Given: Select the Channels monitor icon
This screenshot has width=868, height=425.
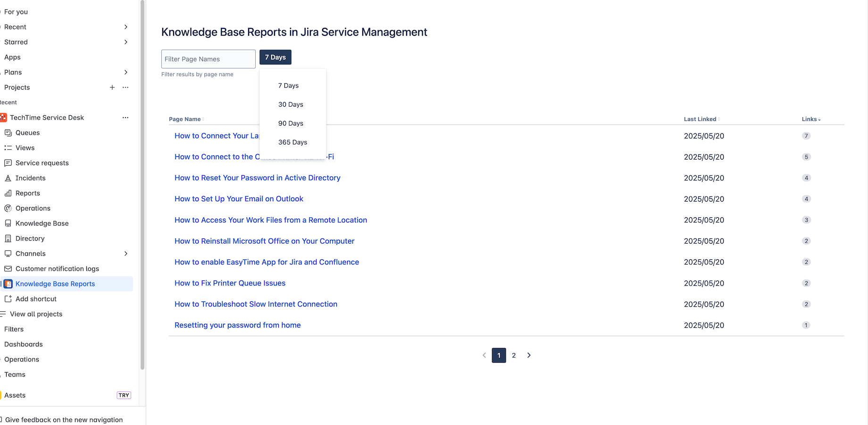Looking at the screenshot, I should 8,254.
